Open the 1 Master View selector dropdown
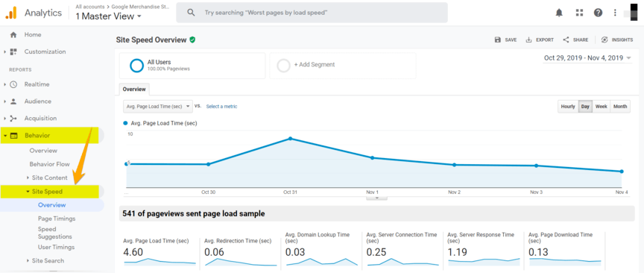This screenshot has height=273, width=644. tap(108, 16)
